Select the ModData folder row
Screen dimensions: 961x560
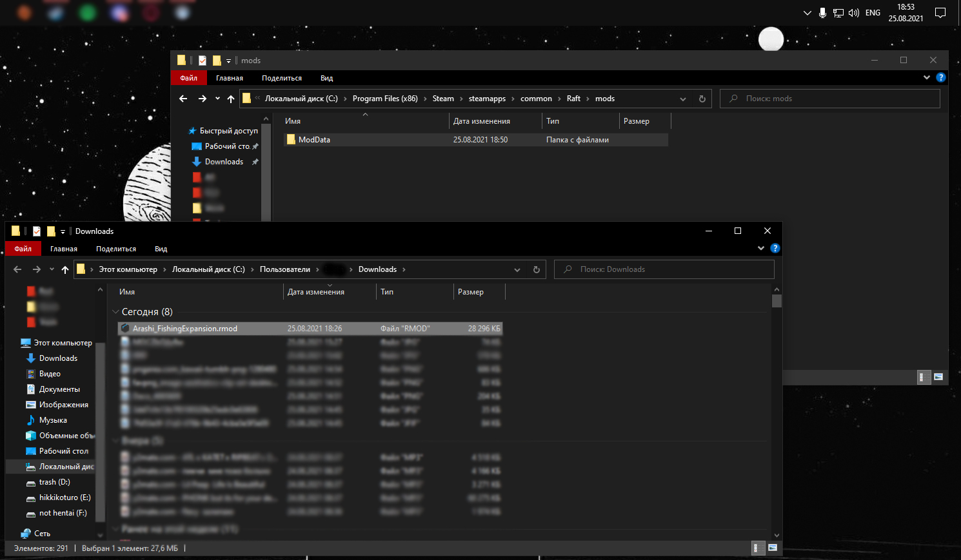476,140
